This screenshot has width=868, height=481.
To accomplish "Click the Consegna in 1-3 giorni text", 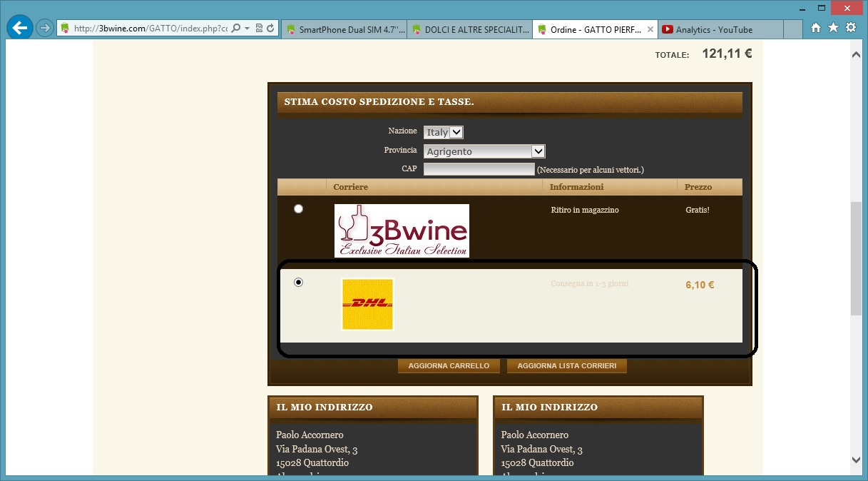I will coord(590,283).
